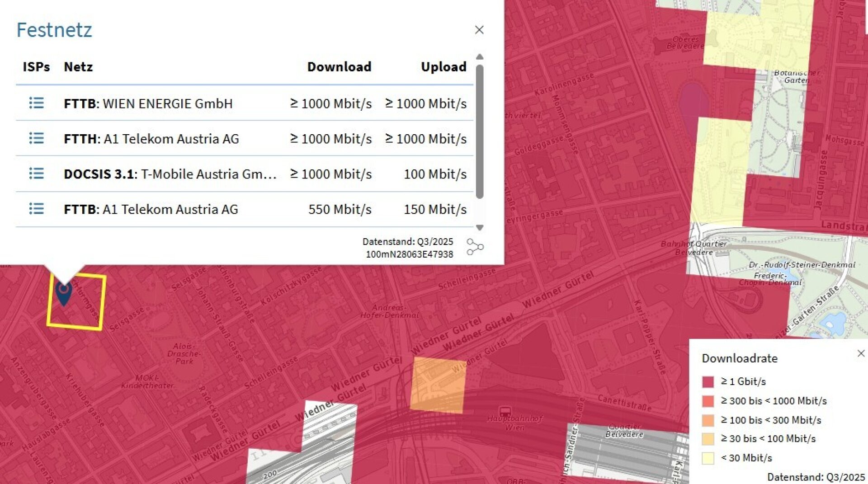Click the orange grid cell near Wiedner Gürtel

click(438, 385)
